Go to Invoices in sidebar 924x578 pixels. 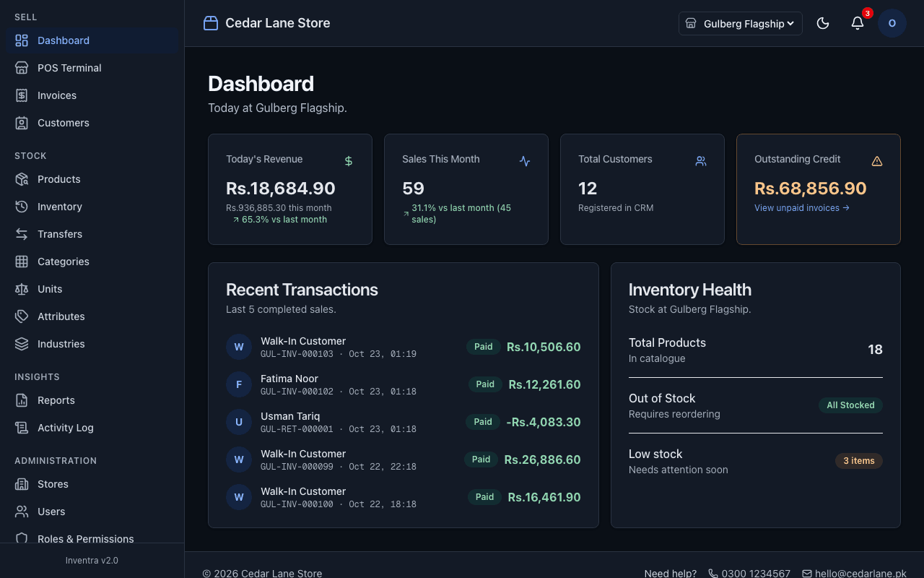click(x=92, y=95)
